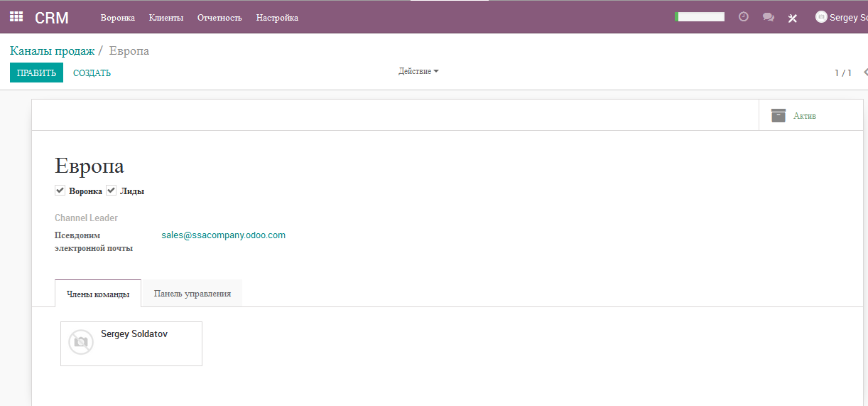Go back to Каналы продаж breadcrumb
Viewport: 868px width, 406px height.
tap(52, 51)
